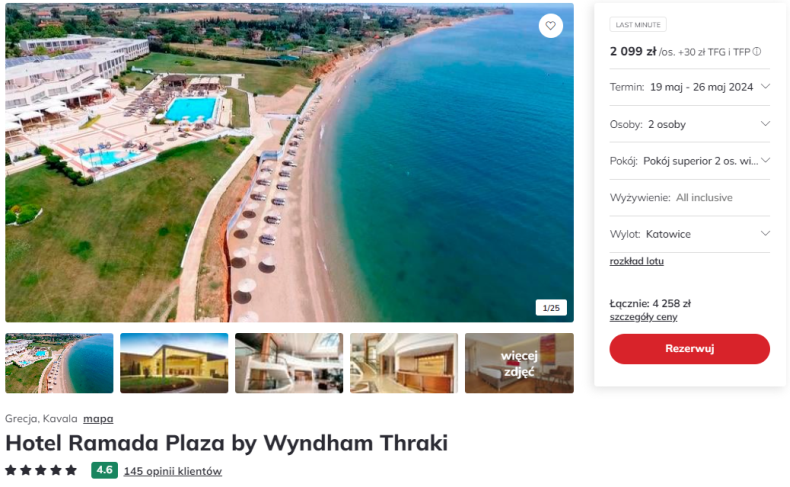Open the Pokój room type dropdown
790x487 pixels.
[x=690, y=161]
